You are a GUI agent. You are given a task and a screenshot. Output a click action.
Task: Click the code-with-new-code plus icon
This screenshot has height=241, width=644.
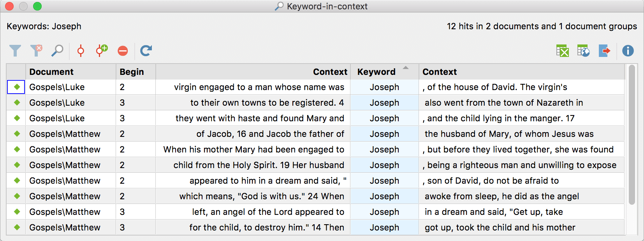(102, 51)
